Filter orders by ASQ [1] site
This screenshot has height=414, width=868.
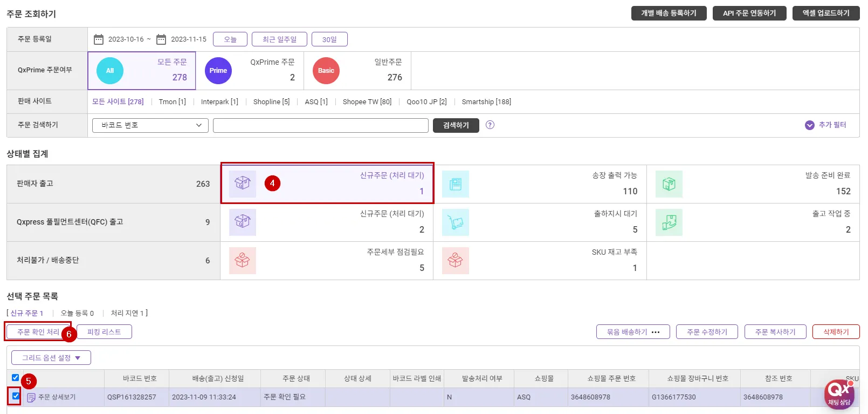coord(316,101)
